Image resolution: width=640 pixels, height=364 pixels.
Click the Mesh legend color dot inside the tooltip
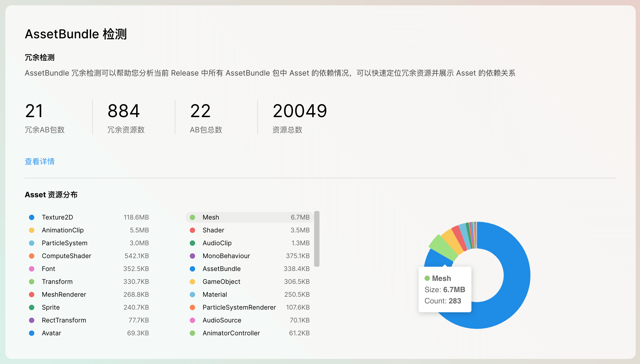coord(427,278)
